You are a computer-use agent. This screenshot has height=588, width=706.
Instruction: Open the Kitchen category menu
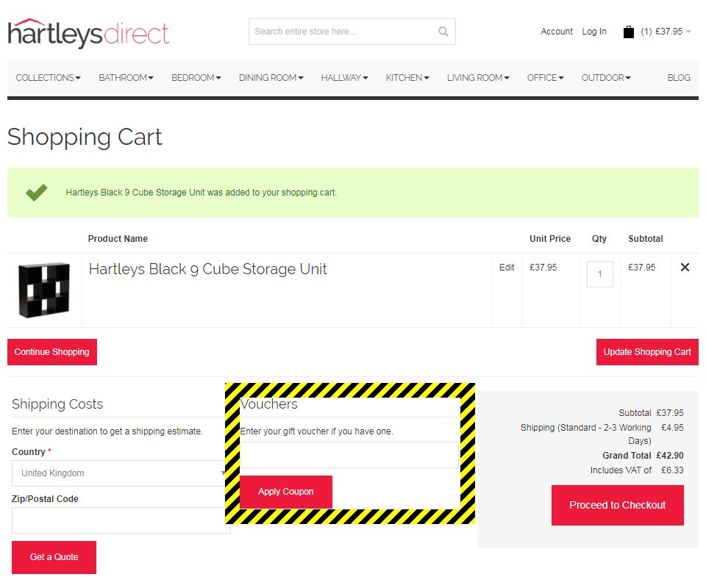click(x=407, y=78)
